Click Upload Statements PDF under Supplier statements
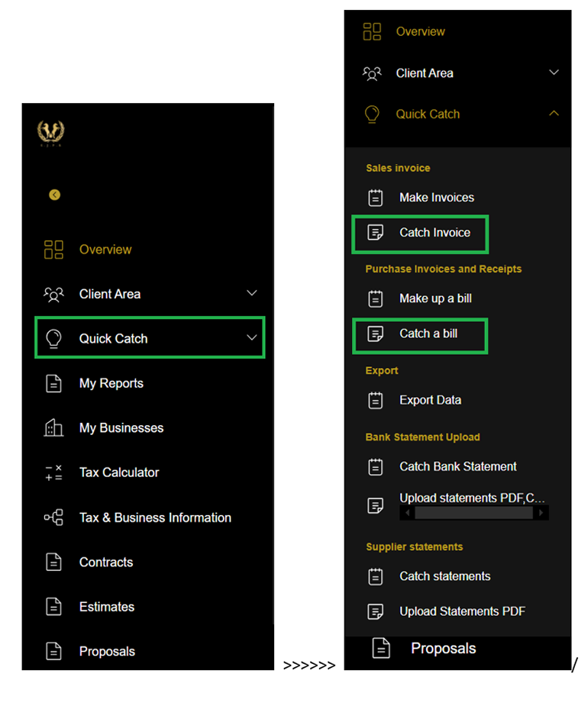Image resolution: width=588 pixels, height=706 pixels. tap(462, 611)
